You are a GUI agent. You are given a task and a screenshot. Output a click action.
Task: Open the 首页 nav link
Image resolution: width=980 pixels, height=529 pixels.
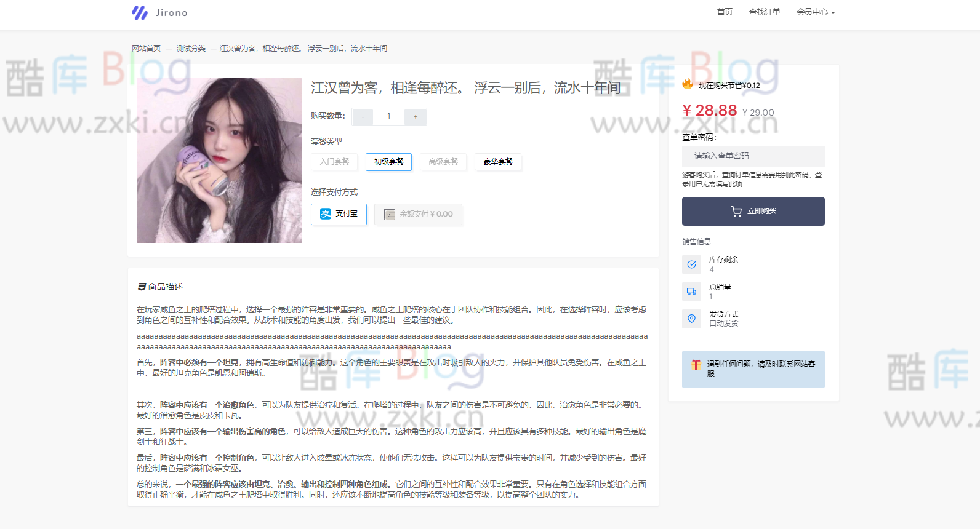tap(725, 12)
